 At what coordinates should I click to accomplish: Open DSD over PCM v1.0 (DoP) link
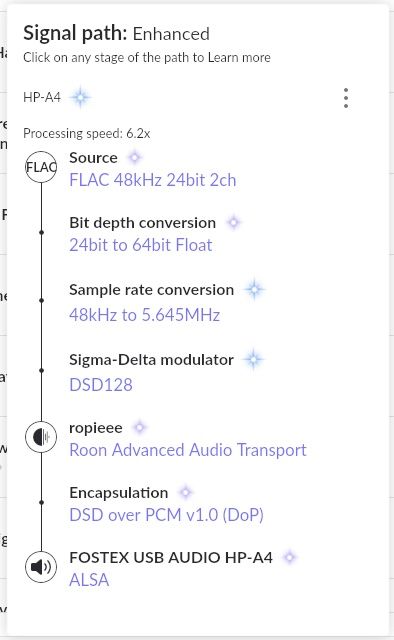click(x=167, y=515)
